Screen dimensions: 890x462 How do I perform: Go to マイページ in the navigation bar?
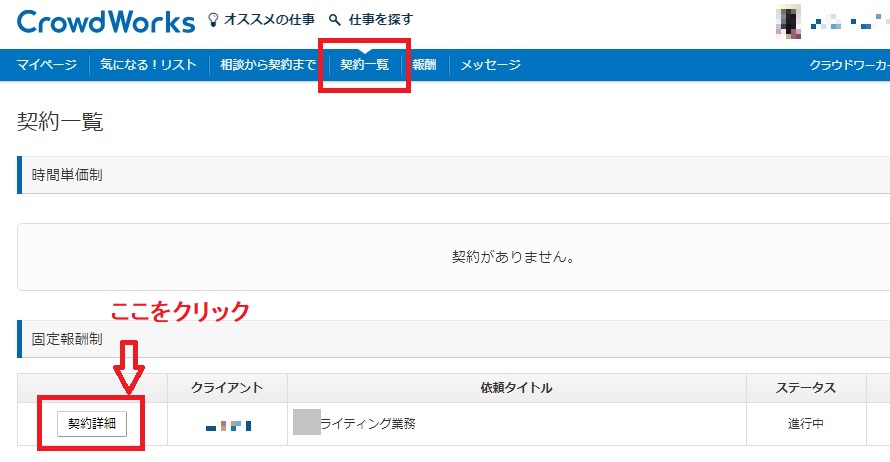[46, 65]
